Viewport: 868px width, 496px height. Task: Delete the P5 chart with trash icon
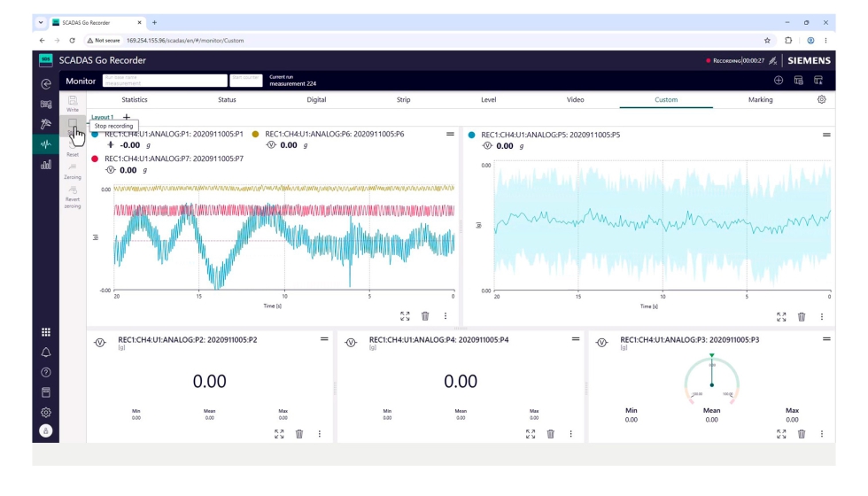pyautogui.click(x=802, y=317)
